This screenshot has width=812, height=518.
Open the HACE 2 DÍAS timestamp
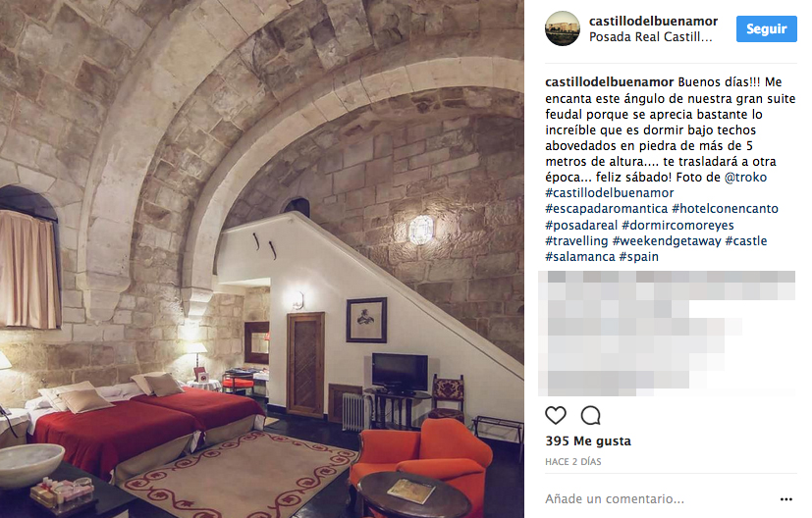(x=572, y=462)
